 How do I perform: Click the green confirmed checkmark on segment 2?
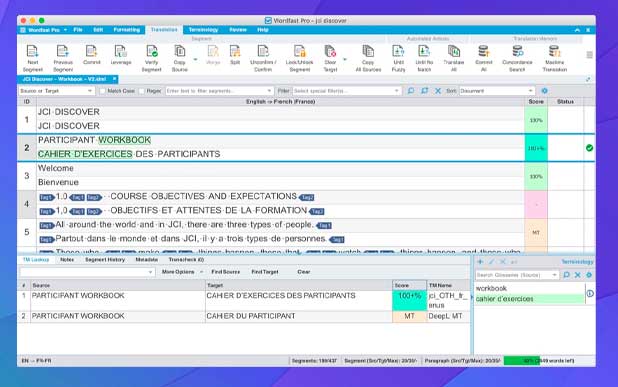[x=589, y=148]
